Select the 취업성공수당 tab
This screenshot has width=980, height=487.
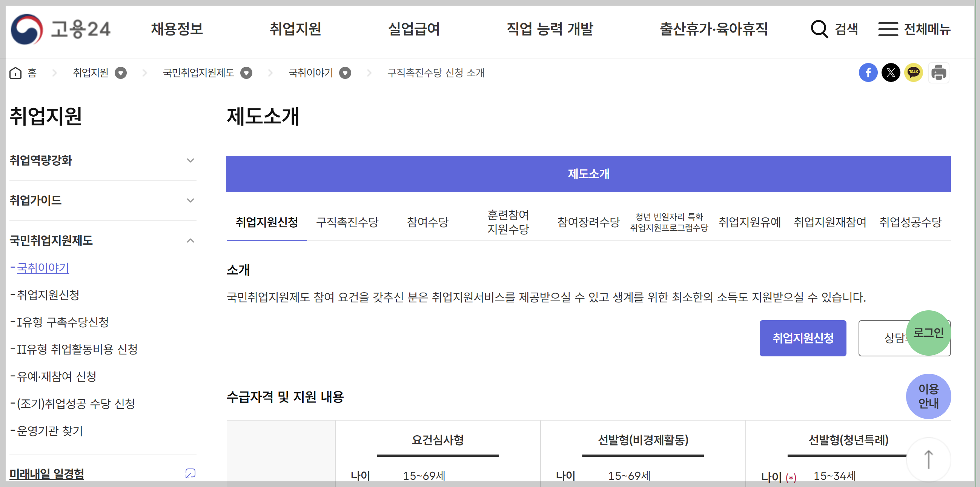click(x=910, y=222)
